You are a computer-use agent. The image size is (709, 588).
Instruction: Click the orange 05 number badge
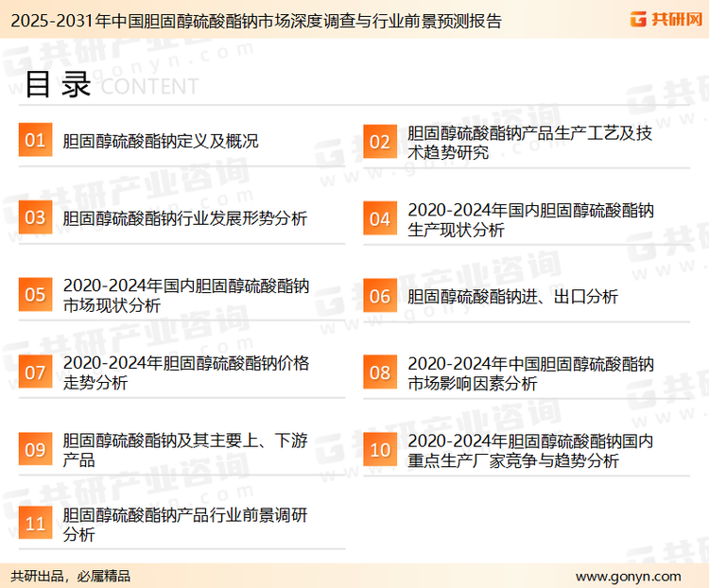[x=35, y=294]
